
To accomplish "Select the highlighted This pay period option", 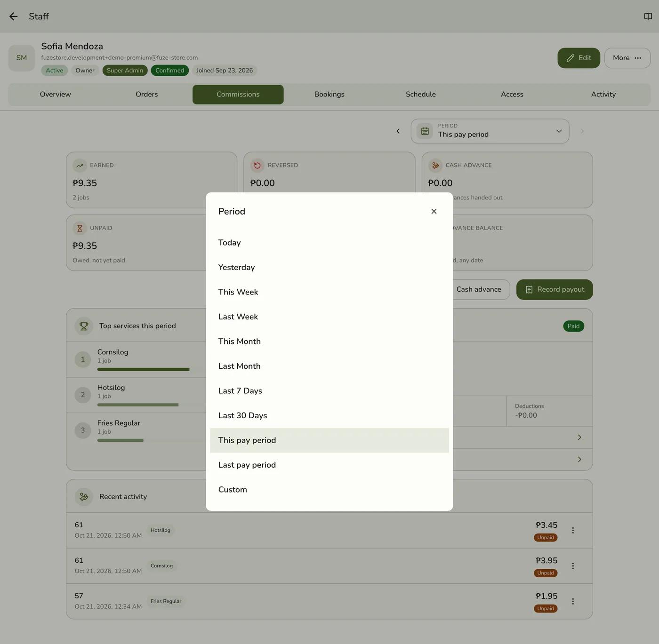I will 329,440.
